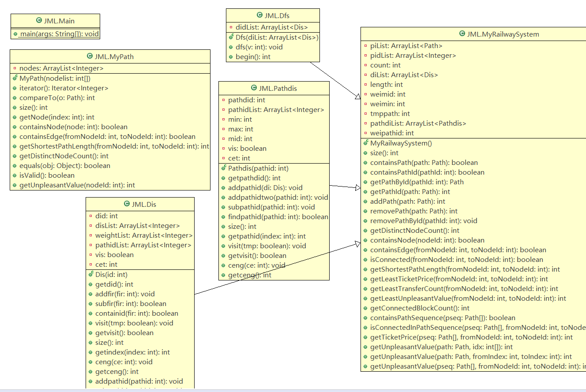Select removePathById(pathId: int): void method
586x392 pixels.
pyautogui.click(x=424, y=220)
